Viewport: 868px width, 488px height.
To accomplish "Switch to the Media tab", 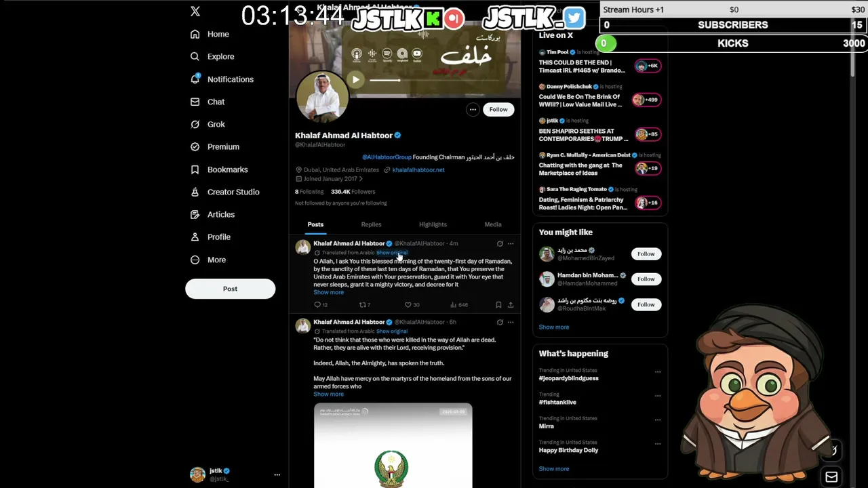I will pyautogui.click(x=493, y=224).
